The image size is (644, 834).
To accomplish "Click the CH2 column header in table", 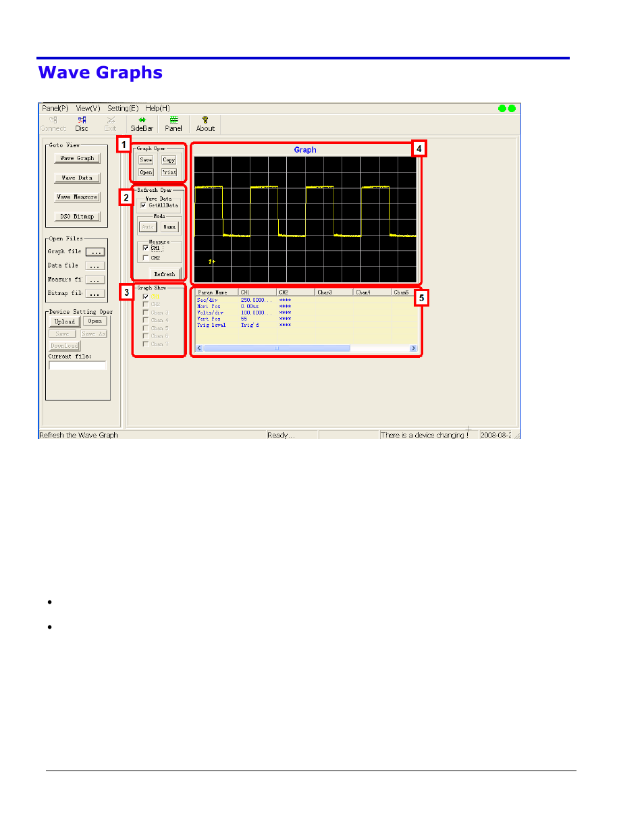I will [x=296, y=292].
